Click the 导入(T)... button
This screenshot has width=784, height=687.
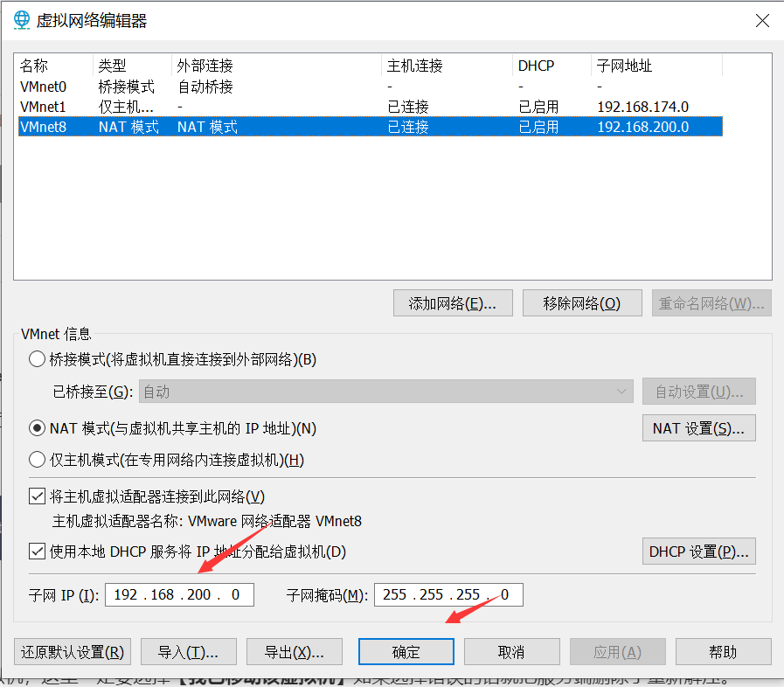(189, 652)
